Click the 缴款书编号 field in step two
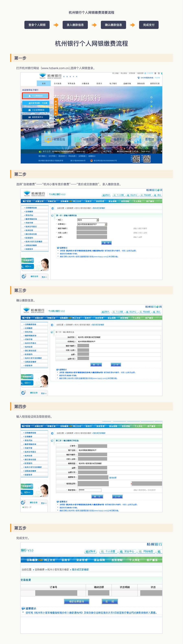 pyautogui.click(x=92, y=228)
